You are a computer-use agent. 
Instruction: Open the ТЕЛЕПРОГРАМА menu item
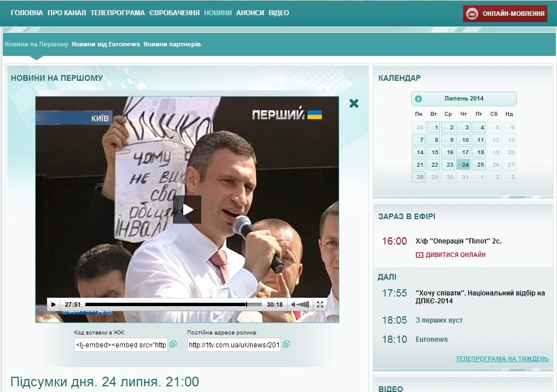point(118,13)
